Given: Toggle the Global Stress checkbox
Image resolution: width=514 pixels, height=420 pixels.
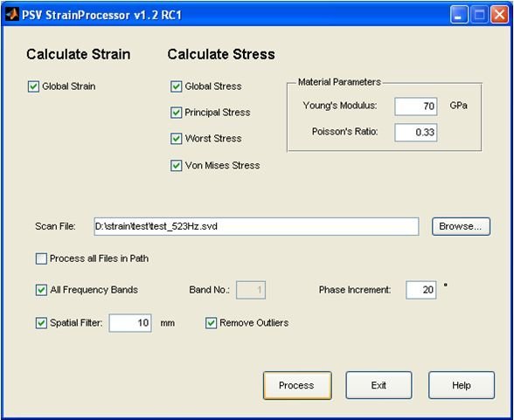Looking at the screenshot, I should pyautogui.click(x=176, y=86).
